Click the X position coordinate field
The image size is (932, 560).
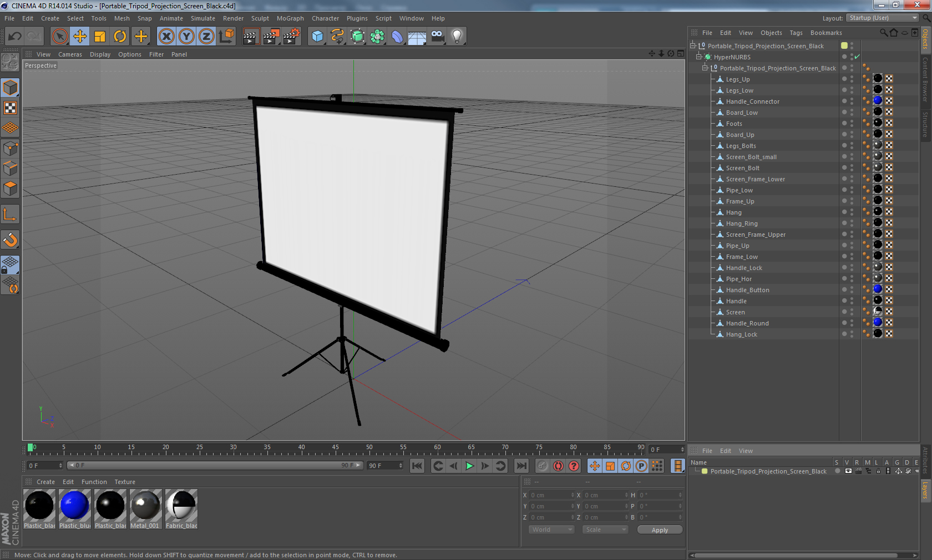click(x=551, y=495)
